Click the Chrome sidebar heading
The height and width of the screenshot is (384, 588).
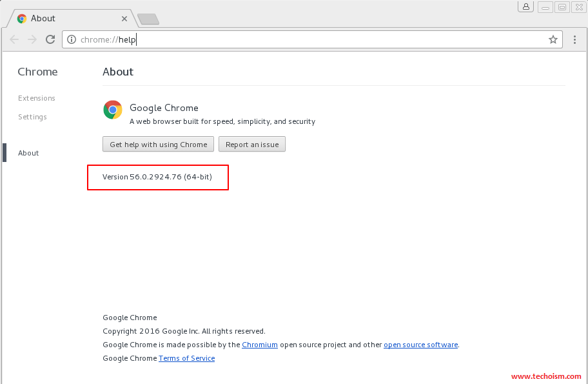[38, 72]
